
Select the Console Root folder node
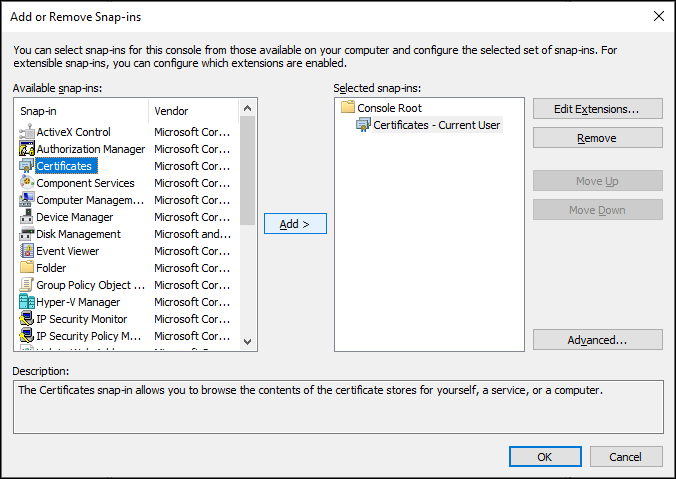[388, 108]
